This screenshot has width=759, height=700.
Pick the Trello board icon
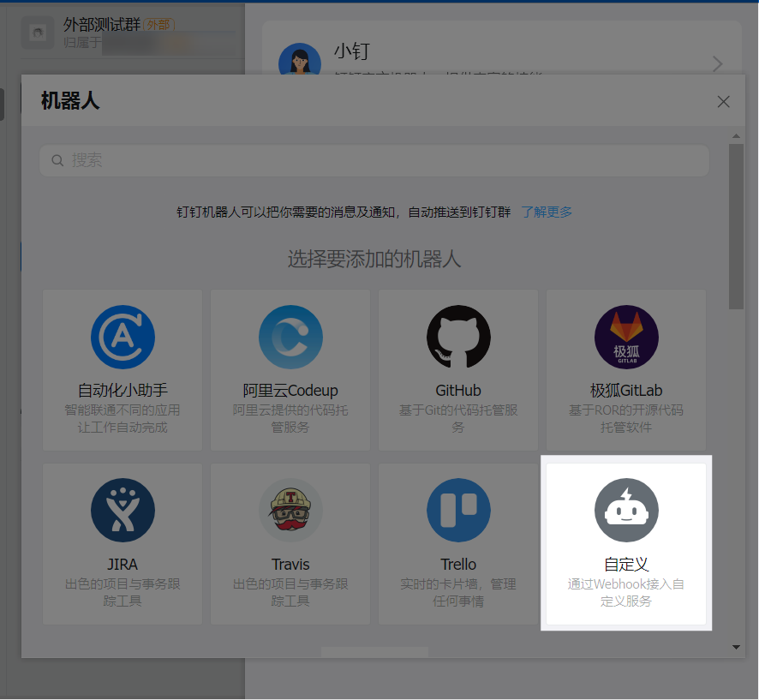458,511
